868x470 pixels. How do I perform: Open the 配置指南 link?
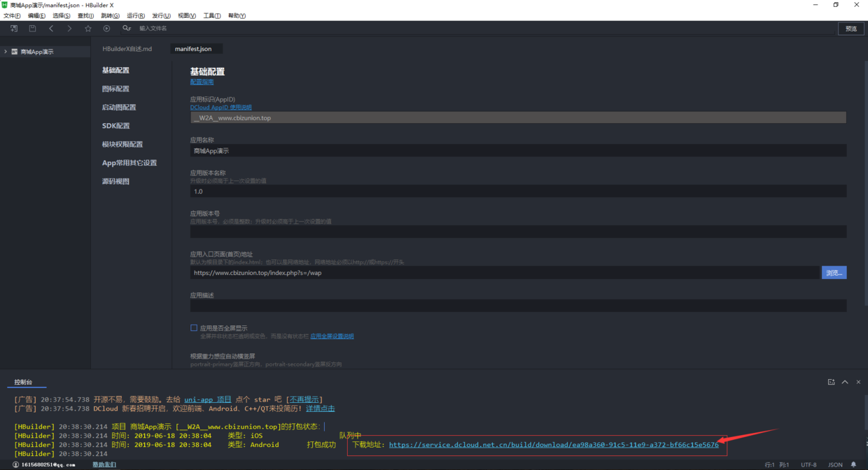202,82
